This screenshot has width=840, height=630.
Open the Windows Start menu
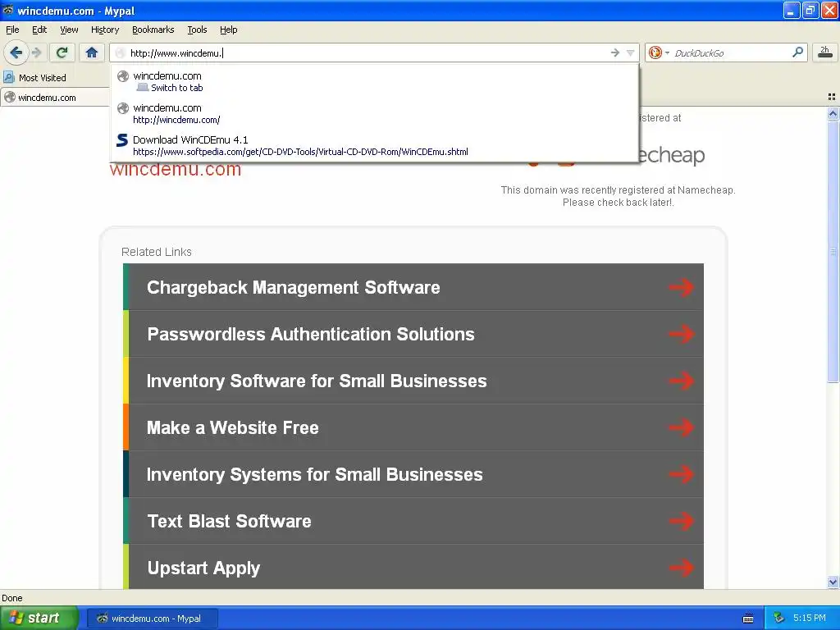pos(39,618)
